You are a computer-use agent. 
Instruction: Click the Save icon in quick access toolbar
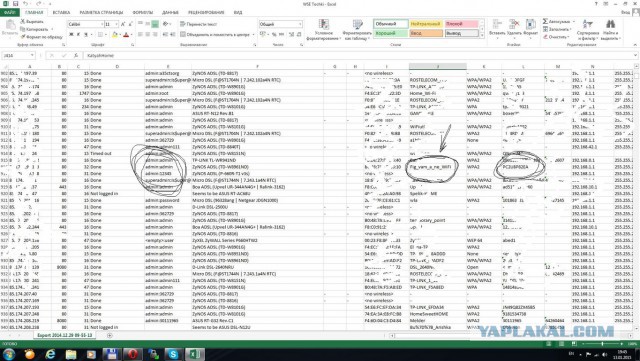click(x=16, y=4)
